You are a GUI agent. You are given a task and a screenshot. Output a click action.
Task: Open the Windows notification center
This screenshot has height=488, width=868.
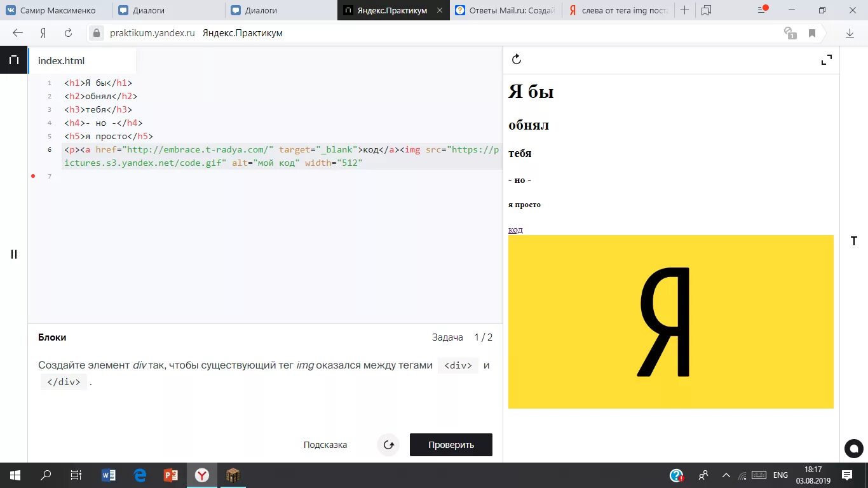click(847, 475)
